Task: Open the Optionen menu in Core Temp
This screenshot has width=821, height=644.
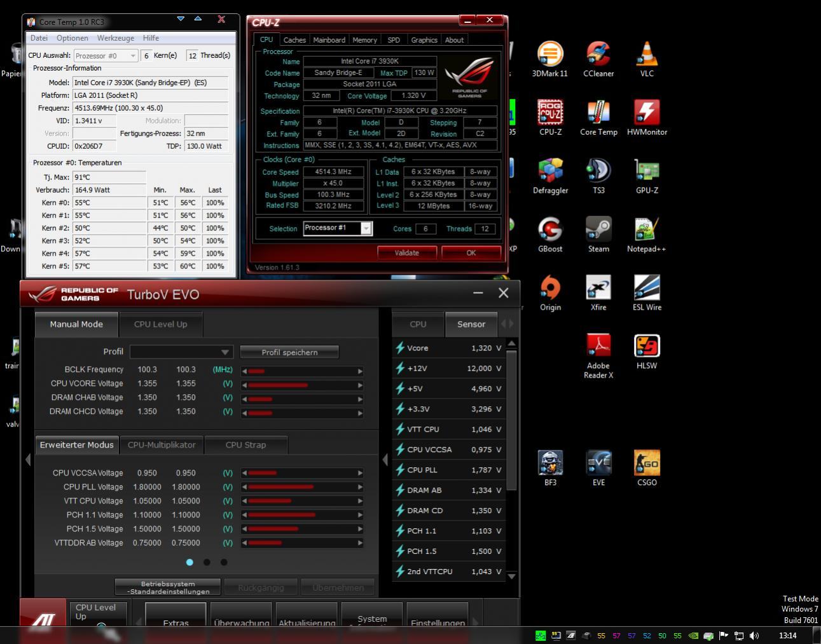Action: [x=72, y=38]
